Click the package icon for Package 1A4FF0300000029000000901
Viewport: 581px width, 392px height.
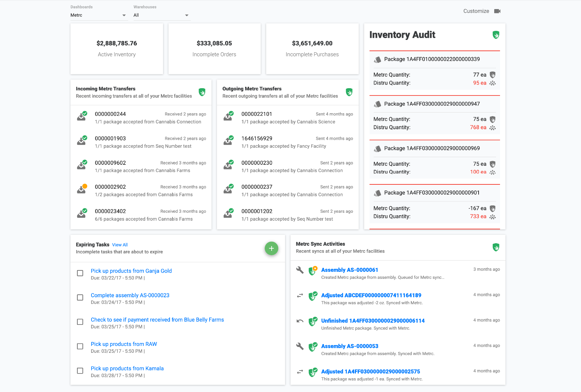click(x=378, y=193)
